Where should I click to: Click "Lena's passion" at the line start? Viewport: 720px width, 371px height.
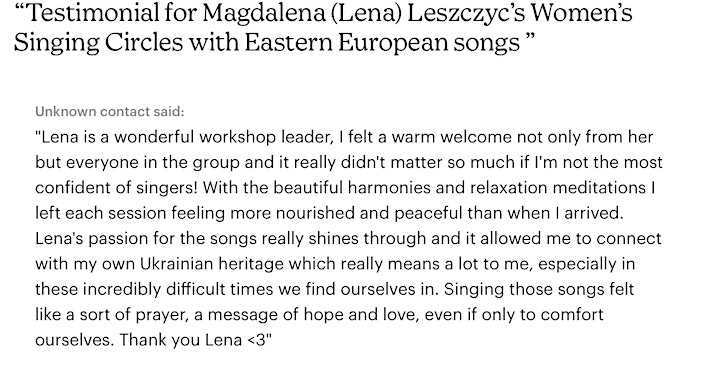[x=92, y=238]
